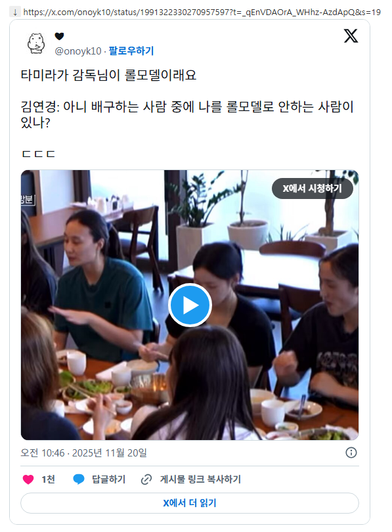Click the 1천 like count

48,479
